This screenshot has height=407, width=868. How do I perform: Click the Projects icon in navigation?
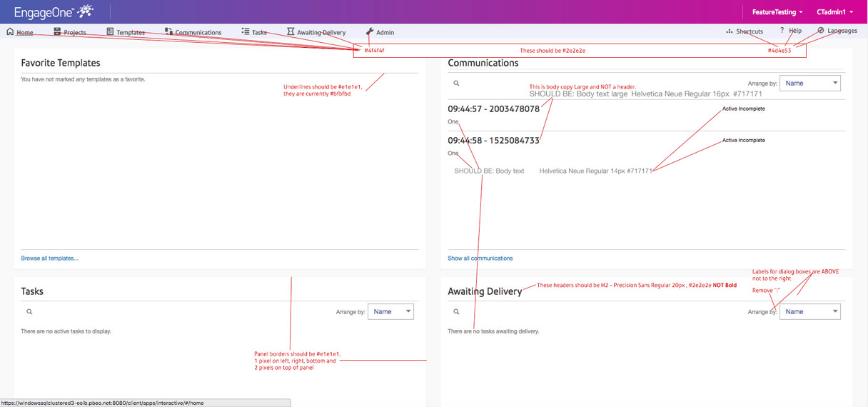coord(57,31)
